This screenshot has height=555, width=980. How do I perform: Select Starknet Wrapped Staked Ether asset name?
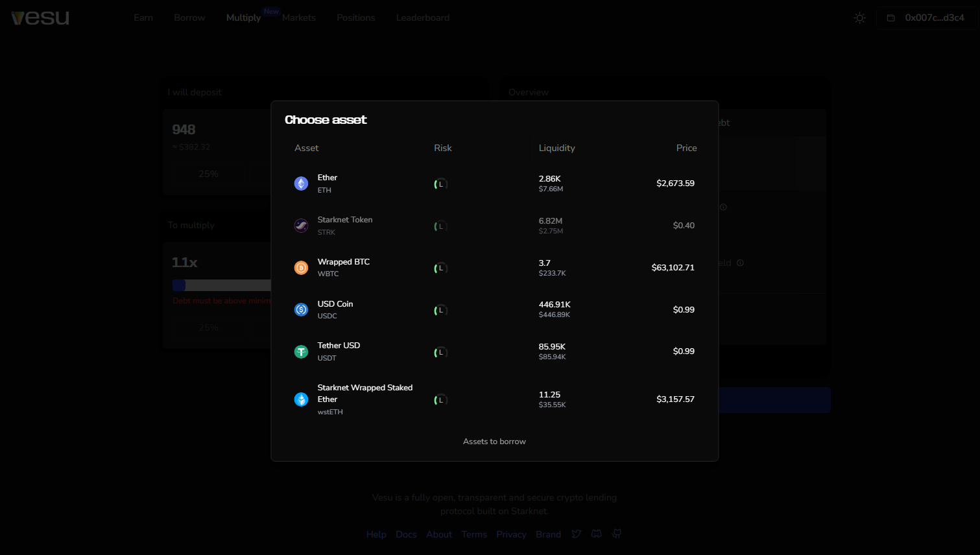pyautogui.click(x=365, y=394)
